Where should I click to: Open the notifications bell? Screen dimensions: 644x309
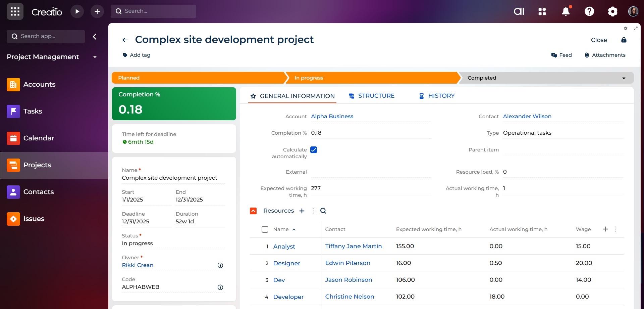click(x=566, y=11)
